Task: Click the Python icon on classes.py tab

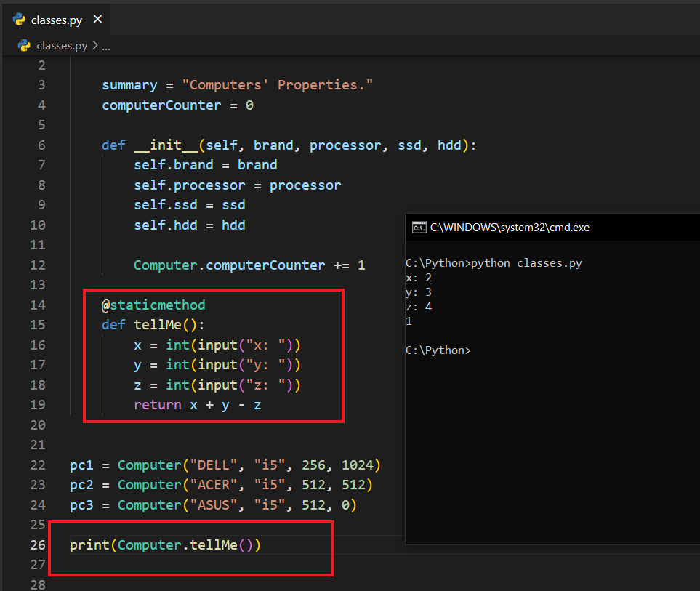Action: 20,20
